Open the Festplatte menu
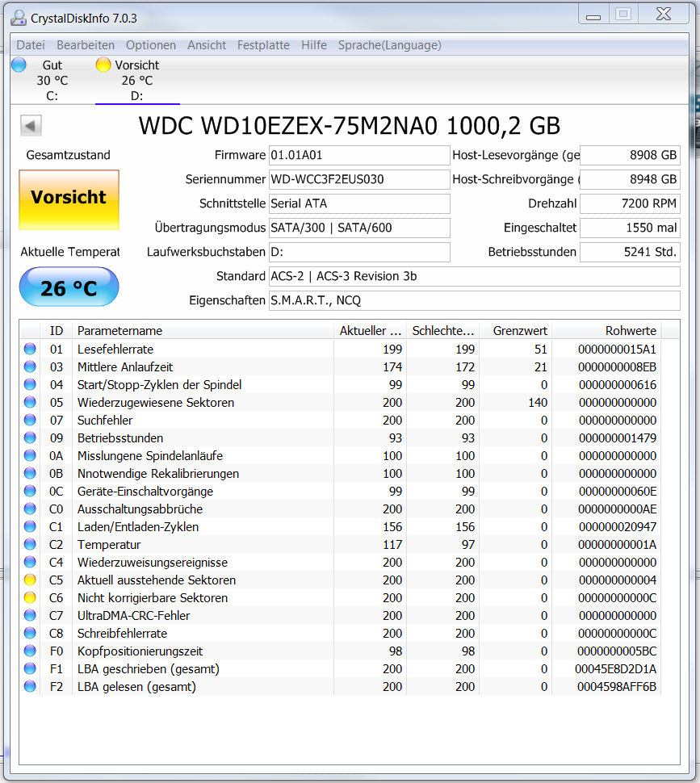Image resolution: width=700 pixels, height=783 pixels. [x=263, y=45]
